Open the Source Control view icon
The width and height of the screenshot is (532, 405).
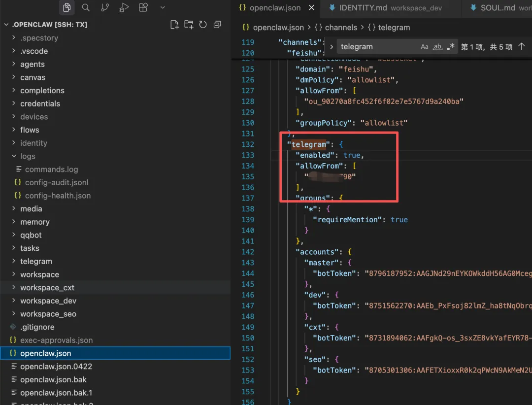105,7
